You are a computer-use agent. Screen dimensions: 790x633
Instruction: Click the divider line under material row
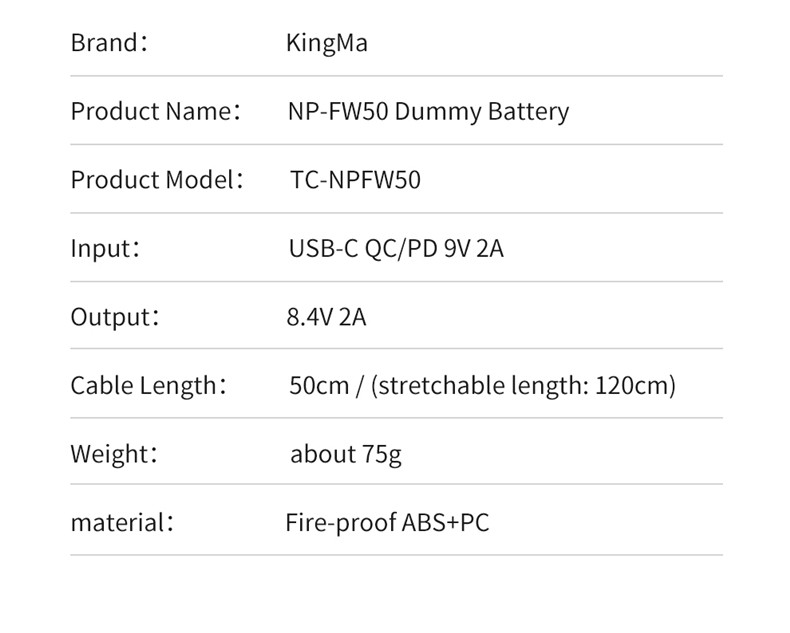(397, 555)
